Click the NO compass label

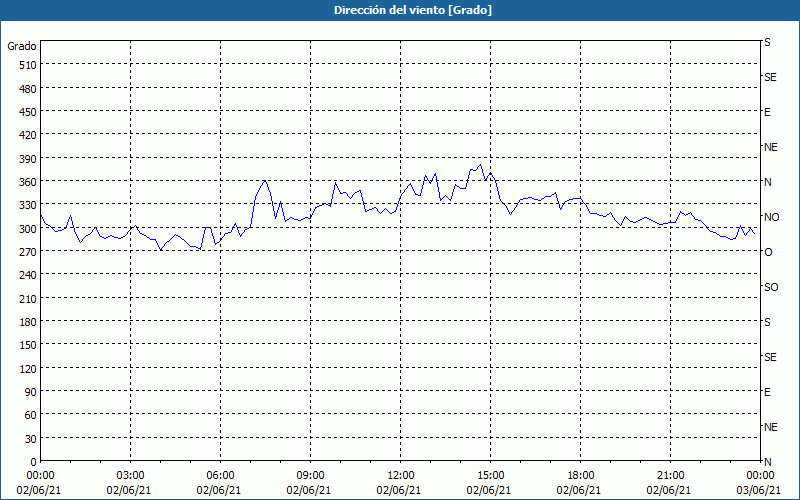pos(771,217)
